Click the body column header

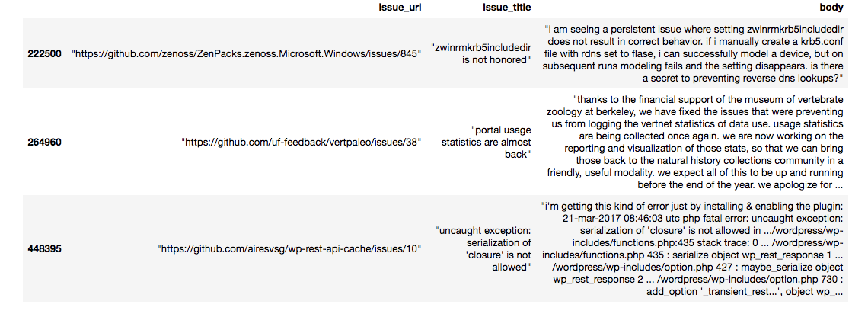click(832, 7)
